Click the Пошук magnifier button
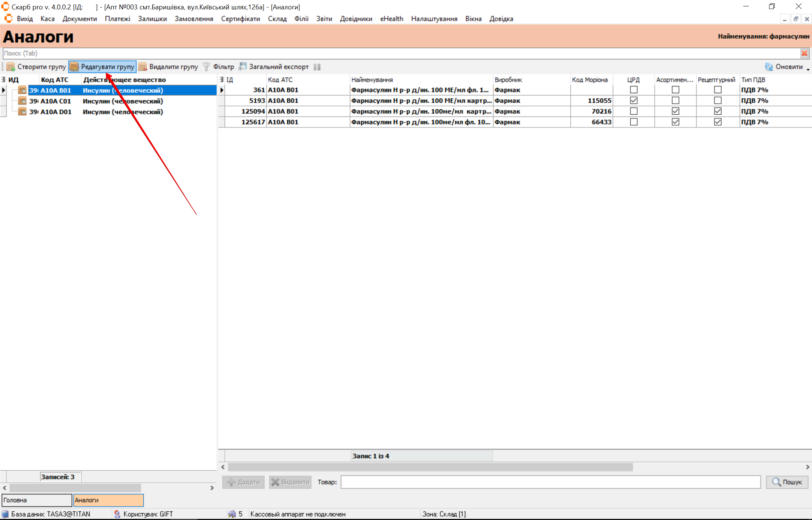The height and width of the screenshot is (520, 812). coord(787,482)
